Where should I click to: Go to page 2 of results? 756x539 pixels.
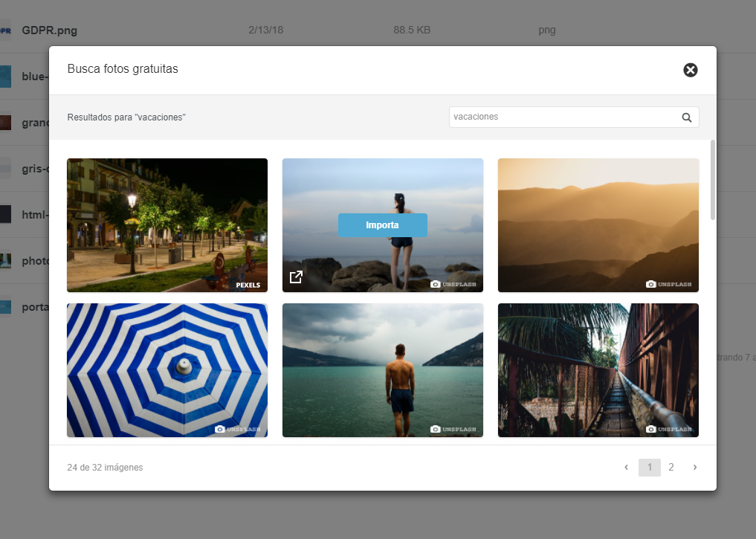point(671,468)
